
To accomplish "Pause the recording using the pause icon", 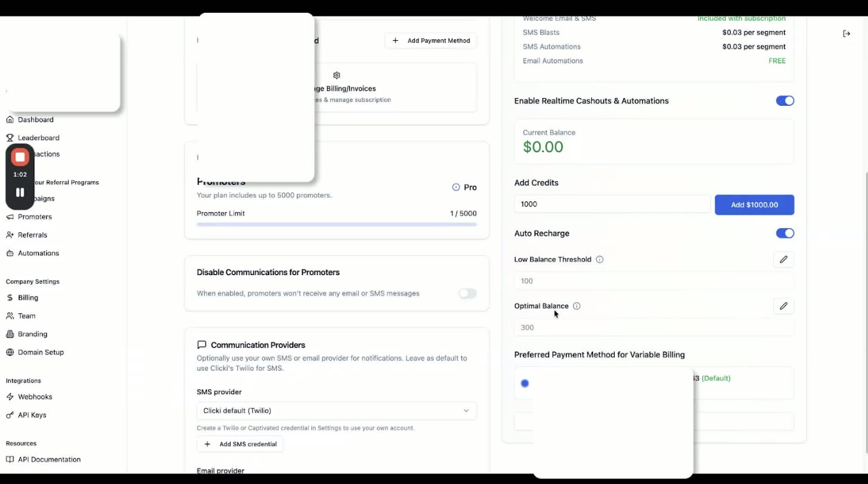I will 20,192.
